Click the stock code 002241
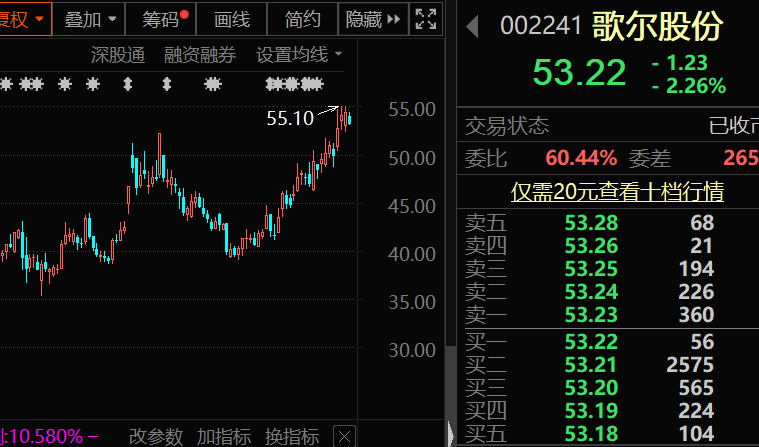The height and width of the screenshot is (447, 759). click(x=540, y=25)
